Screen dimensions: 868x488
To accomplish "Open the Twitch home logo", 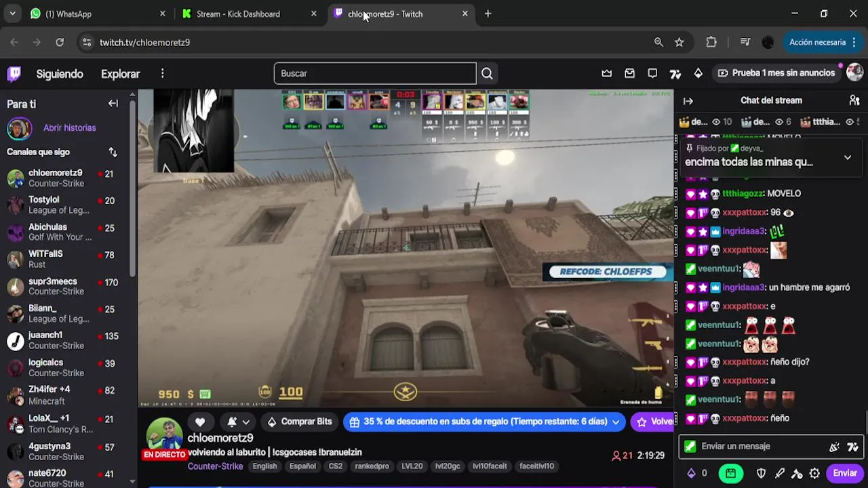I will pos(14,73).
